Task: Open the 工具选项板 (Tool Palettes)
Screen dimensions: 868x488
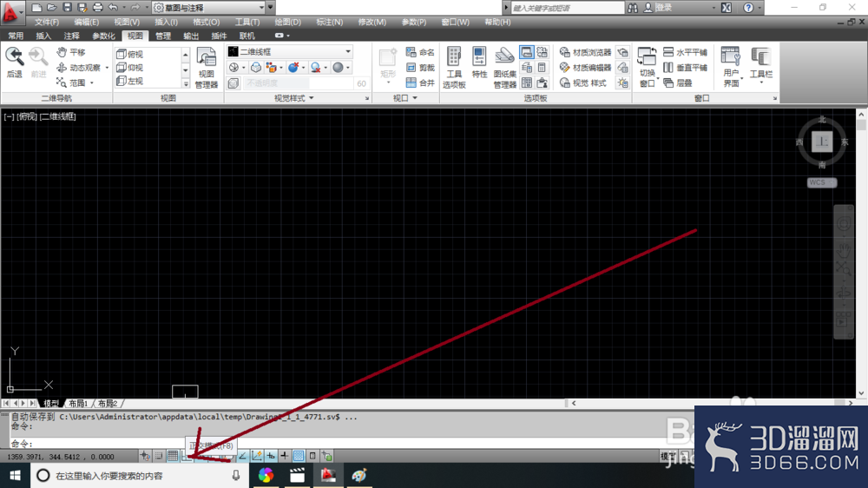Action: (x=454, y=68)
